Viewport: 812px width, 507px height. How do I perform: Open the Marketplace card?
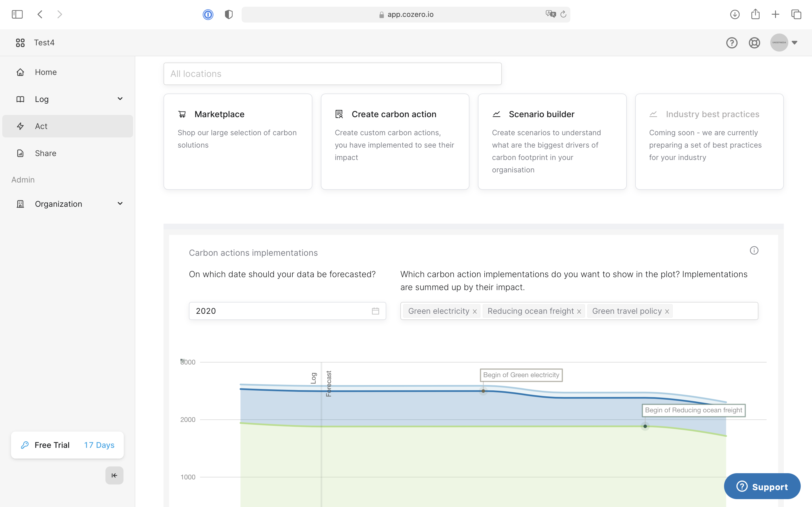click(x=238, y=141)
